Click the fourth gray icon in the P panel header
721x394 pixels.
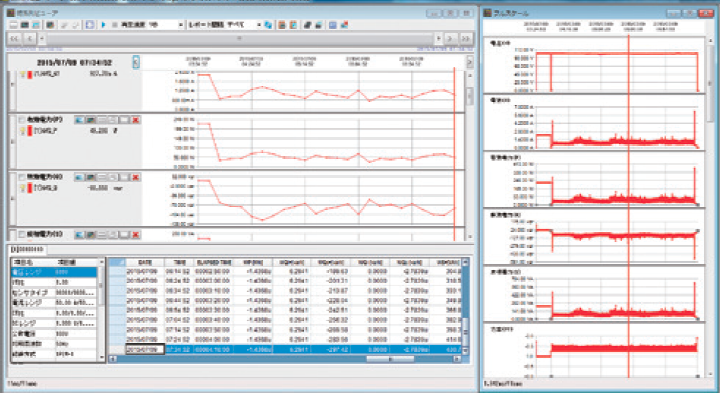pyautogui.click(x=113, y=120)
